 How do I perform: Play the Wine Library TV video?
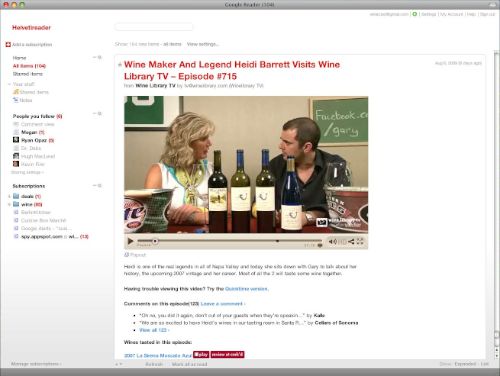tap(130, 241)
